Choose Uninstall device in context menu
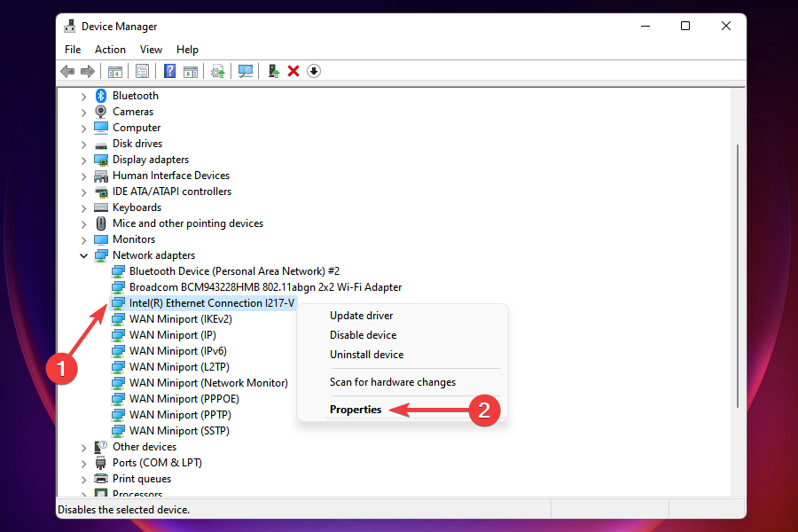This screenshot has width=798, height=532. coord(366,355)
